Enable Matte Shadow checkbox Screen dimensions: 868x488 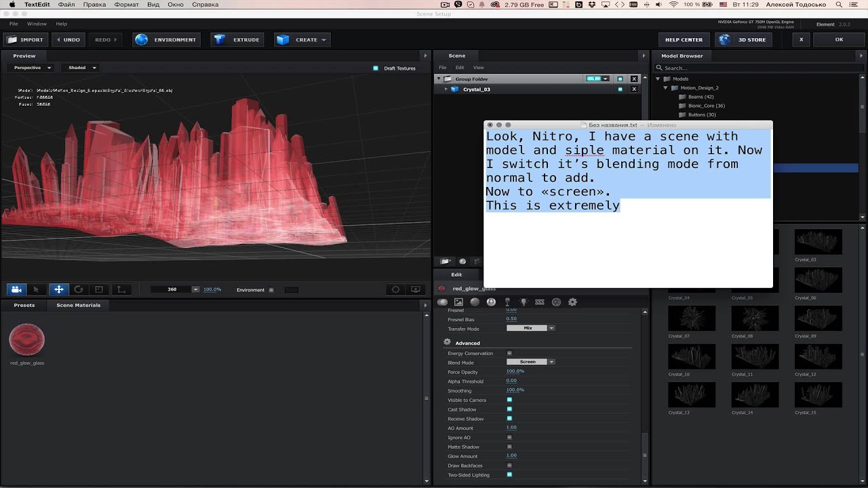tap(509, 447)
